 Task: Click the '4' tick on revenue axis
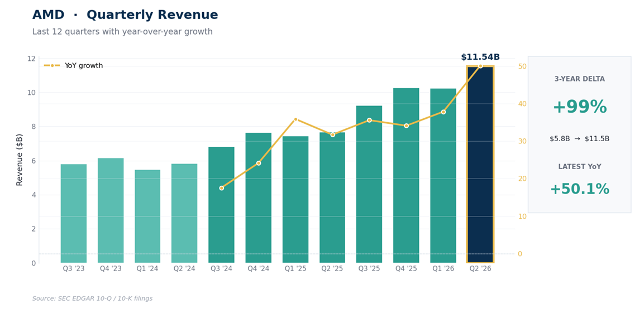coord(34,195)
